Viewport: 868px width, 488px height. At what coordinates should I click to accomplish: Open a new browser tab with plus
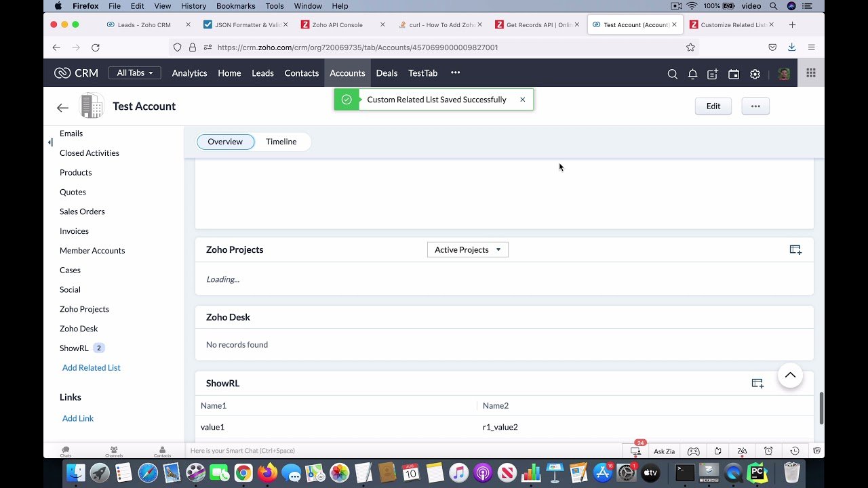pos(792,25)
